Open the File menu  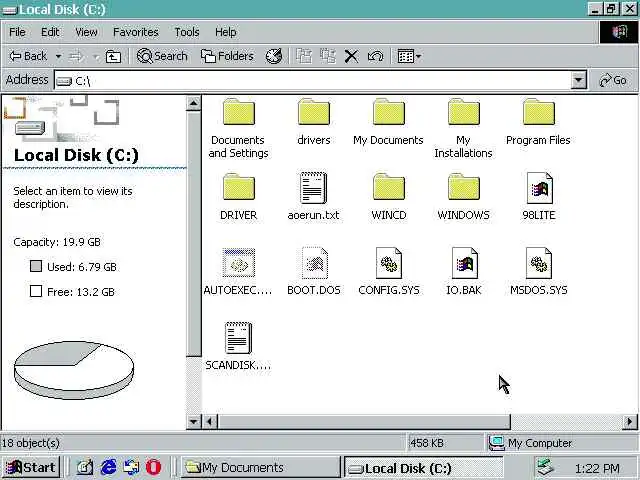(17, 32)
